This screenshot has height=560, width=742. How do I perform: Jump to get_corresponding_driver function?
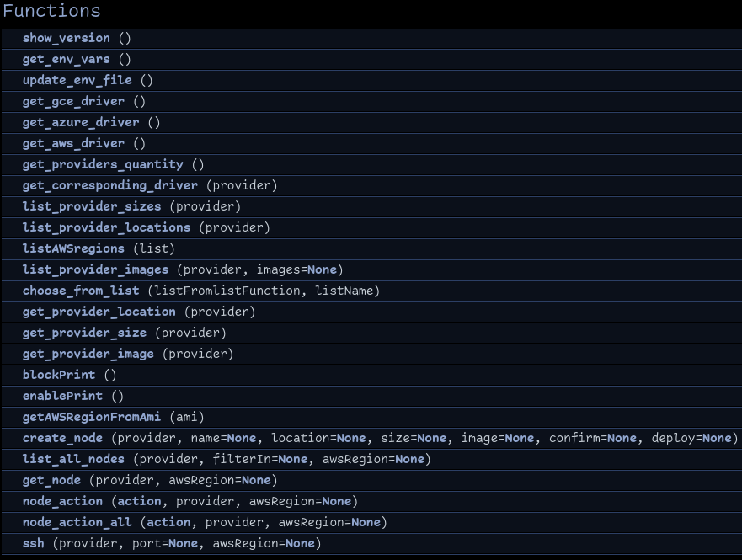(x=110, y=185)
